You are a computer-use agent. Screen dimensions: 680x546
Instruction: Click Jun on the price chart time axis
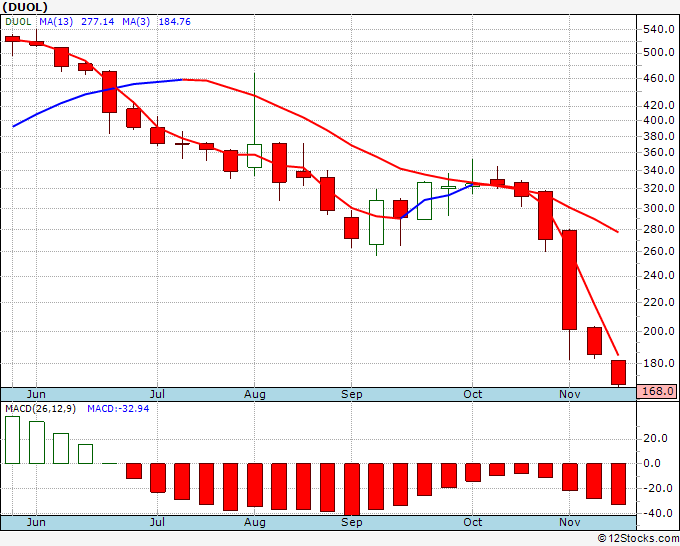pos(36,394)
